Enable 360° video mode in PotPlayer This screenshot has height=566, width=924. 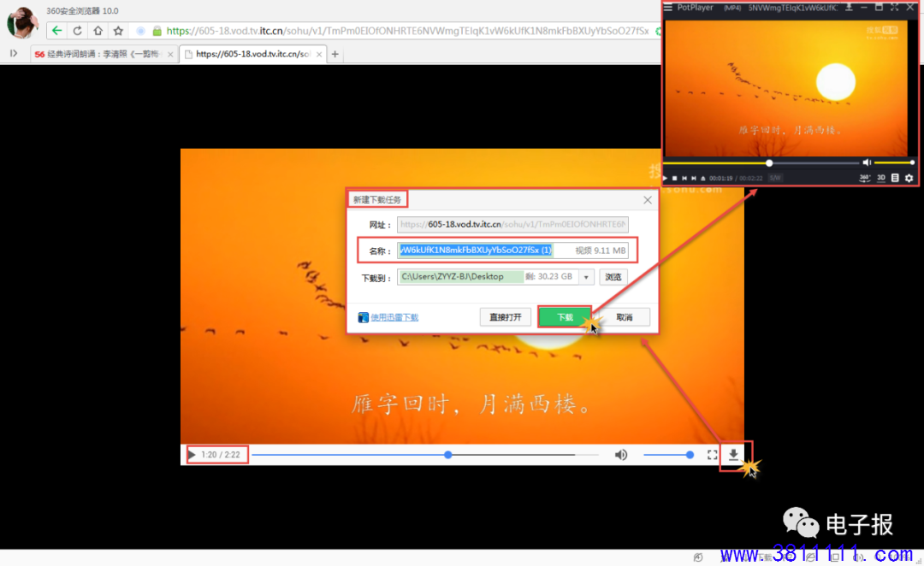864,178
